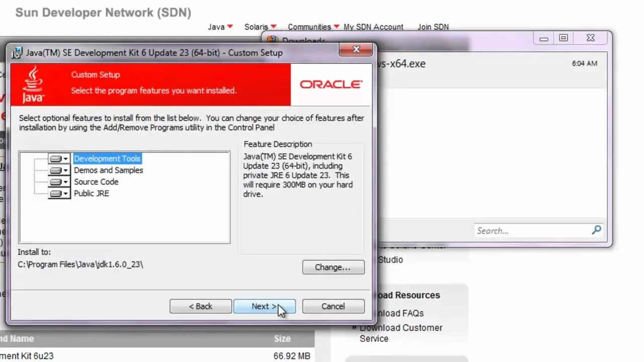
Task: Click the 66.92 MB size value
Action: coord(292,356)
